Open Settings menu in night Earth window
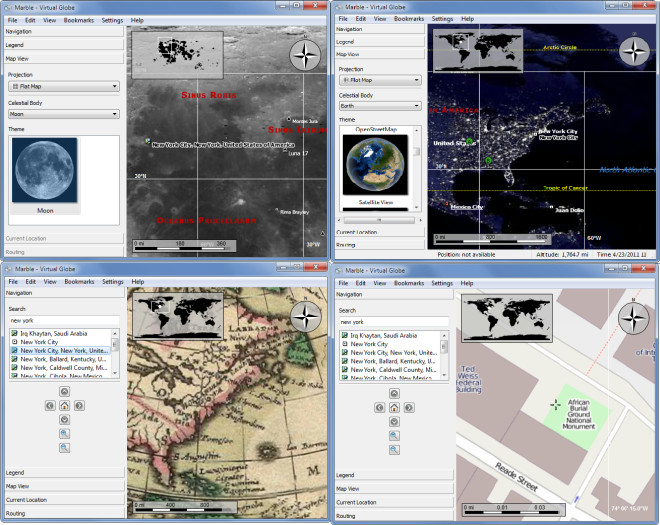Image resolution: width=660 pixels, height=525 pixels. 442,19
